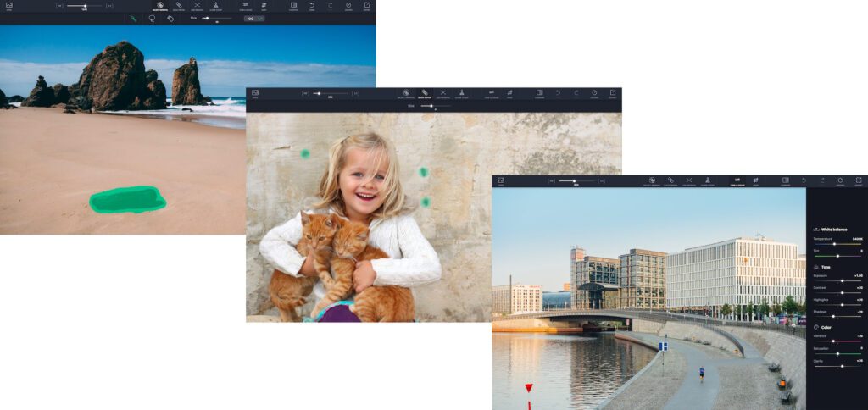Screen dimensions: 868x410
Task: Pick the eraser tool in beach window
Action: point(170,18)
